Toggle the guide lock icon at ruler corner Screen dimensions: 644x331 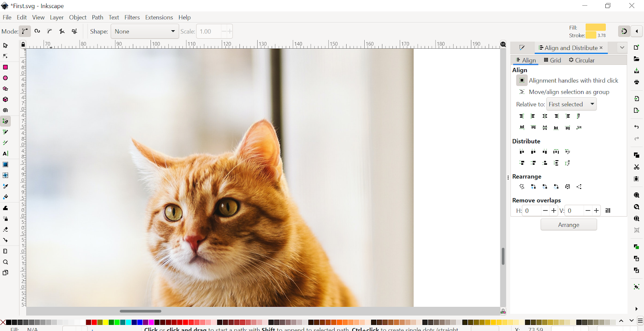(x=23, y=44)
